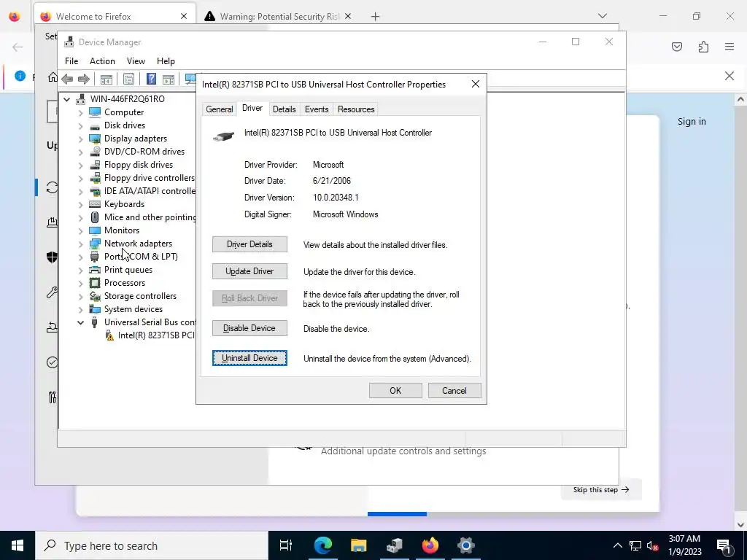Select the Keyboards category icon
Image resolution: width=747 pixels, height=560 pixels.
95,204
